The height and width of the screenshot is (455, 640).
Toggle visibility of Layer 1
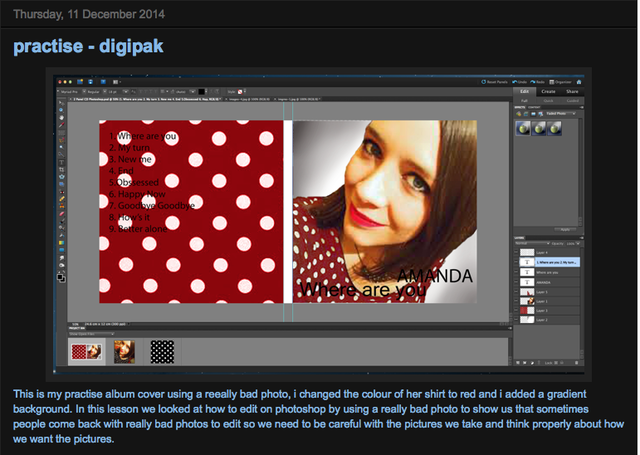point(516,301)
